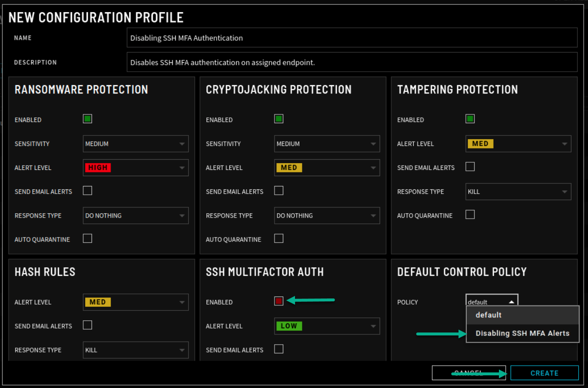Click the profile Name input field
Viewport: 588px width, 388px height.
pos(351,38)
